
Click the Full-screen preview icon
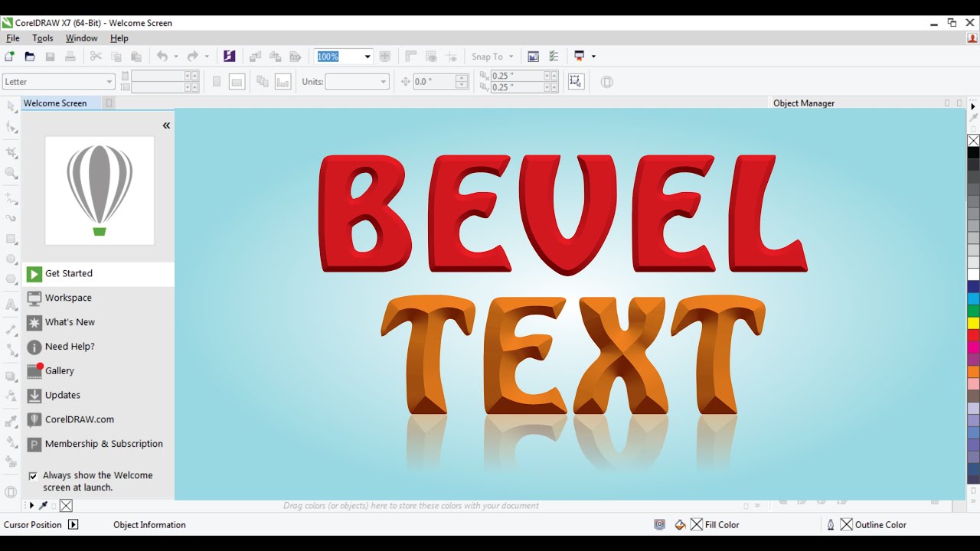click(385, 56)
